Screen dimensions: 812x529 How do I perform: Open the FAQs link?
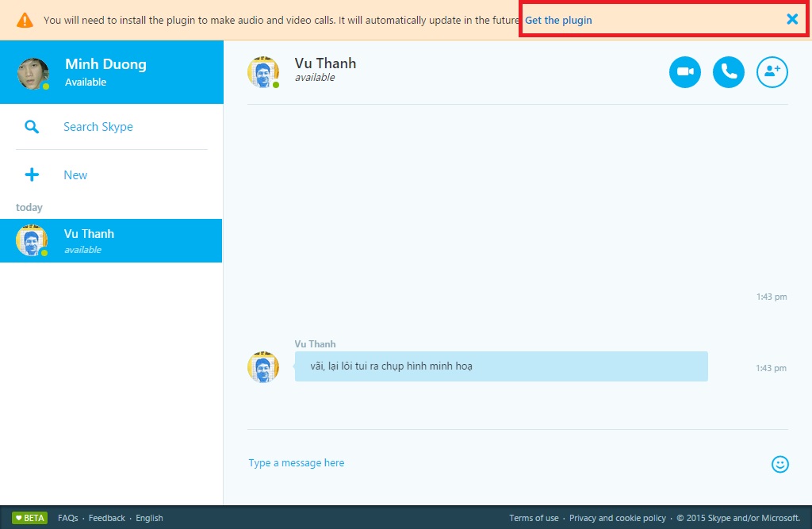pos(67,518)
